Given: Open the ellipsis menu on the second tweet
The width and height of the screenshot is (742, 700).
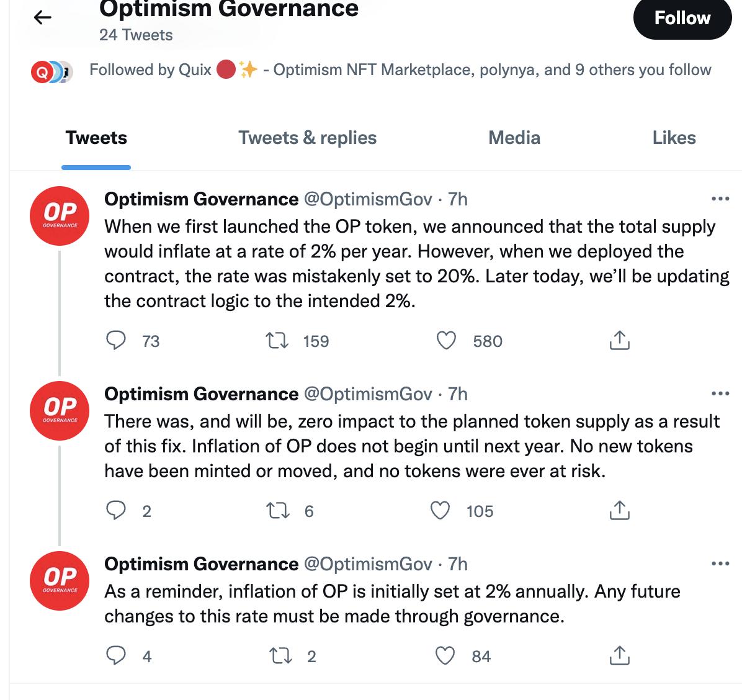Looking at the screenshot, I should [x=721, y=392].
